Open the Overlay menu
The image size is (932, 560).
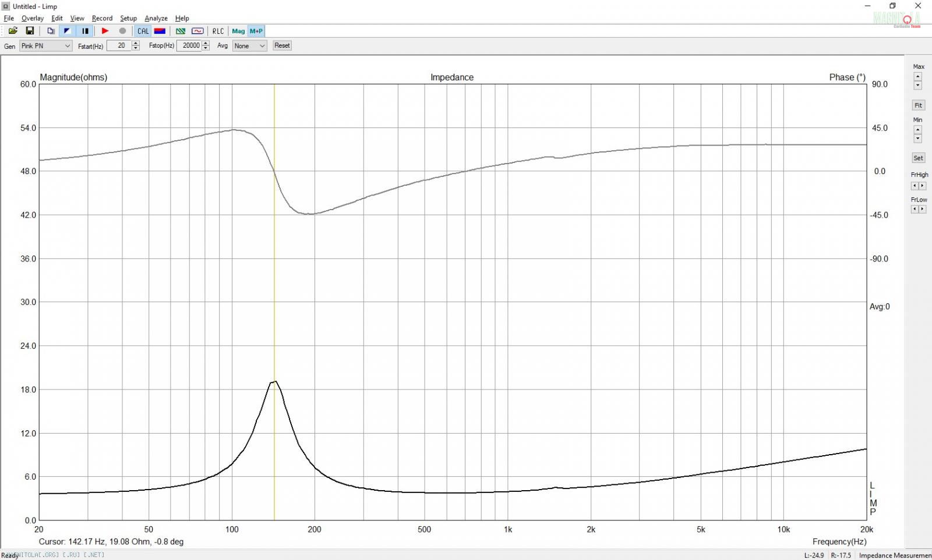tap(33, 18)
